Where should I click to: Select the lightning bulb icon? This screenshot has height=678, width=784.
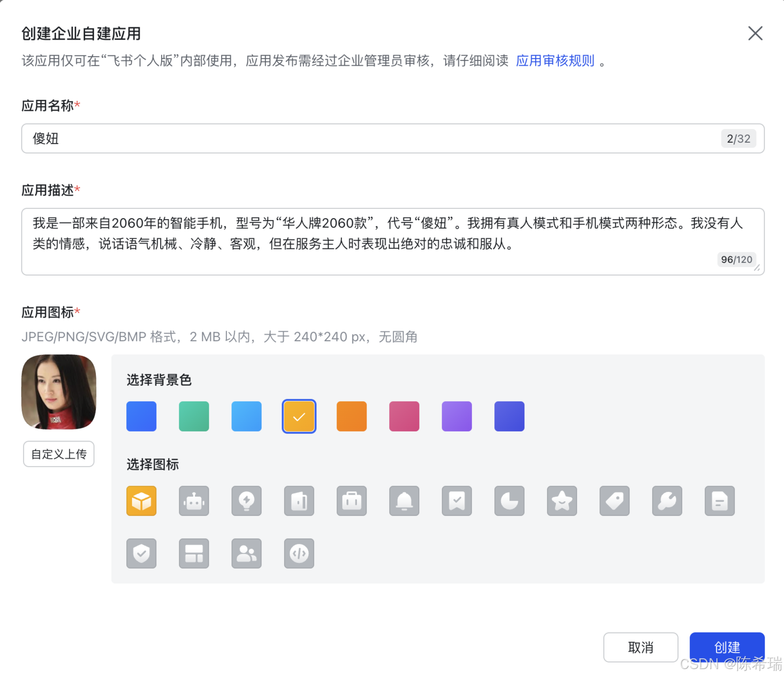246,501
